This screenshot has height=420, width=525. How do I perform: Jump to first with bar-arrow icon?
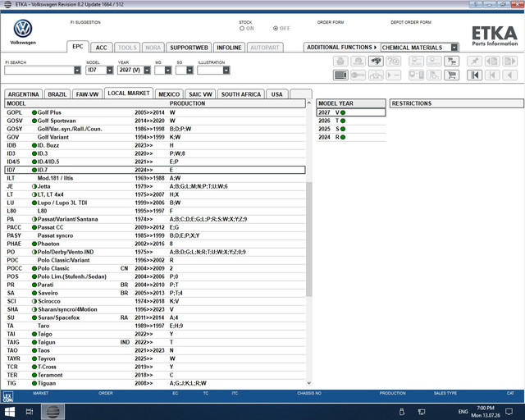pos(475,75)
